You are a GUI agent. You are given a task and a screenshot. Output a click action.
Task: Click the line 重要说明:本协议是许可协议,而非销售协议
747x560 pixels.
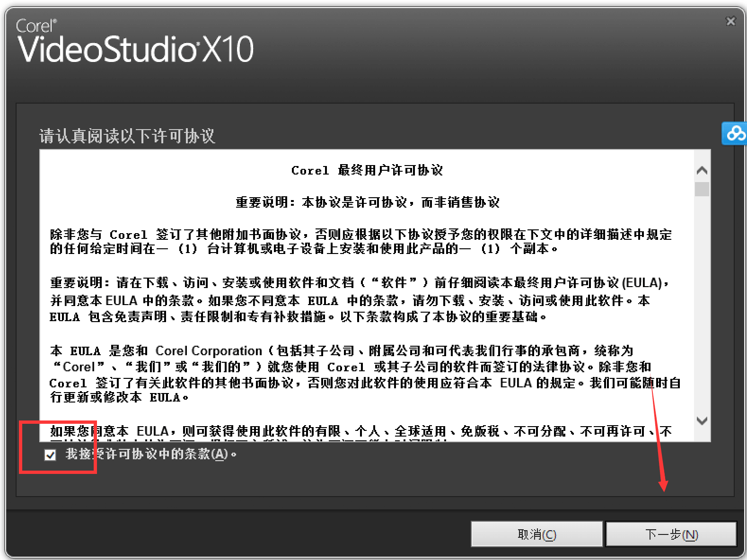coord(368,202)
